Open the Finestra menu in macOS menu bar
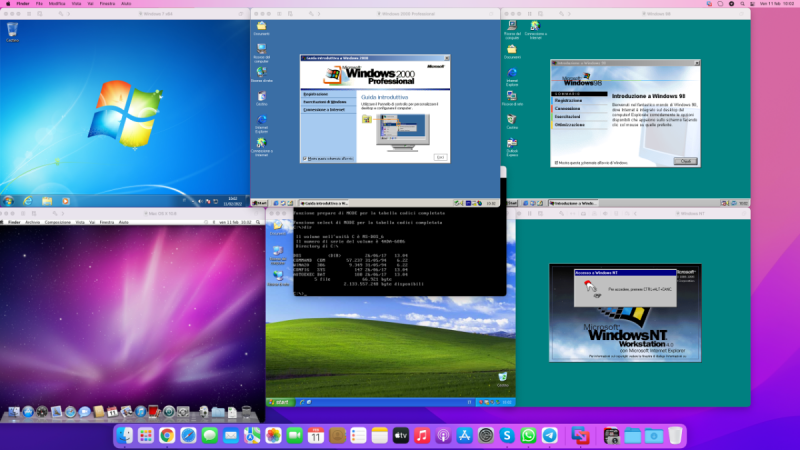The width and height of the screenshot is (800, 450). coord(106,4)
